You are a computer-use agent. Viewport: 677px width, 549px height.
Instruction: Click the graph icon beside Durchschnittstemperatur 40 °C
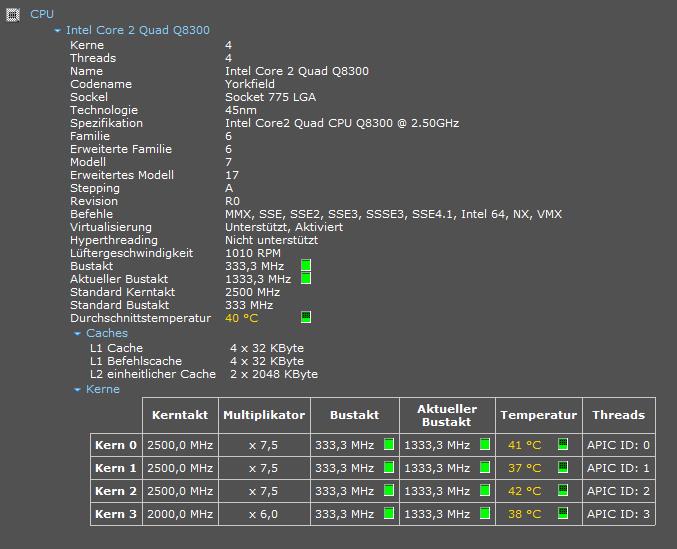306,317
